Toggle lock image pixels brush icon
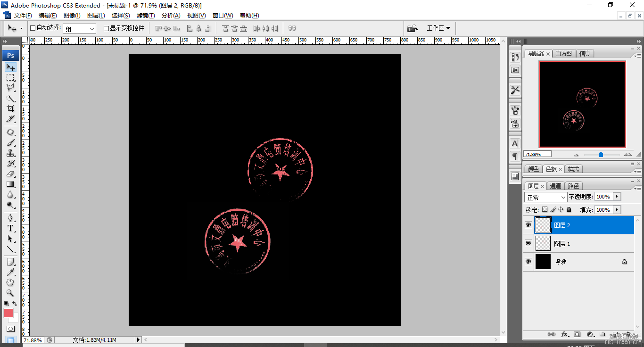Screen dimensions: 644x347 point(553,209)
